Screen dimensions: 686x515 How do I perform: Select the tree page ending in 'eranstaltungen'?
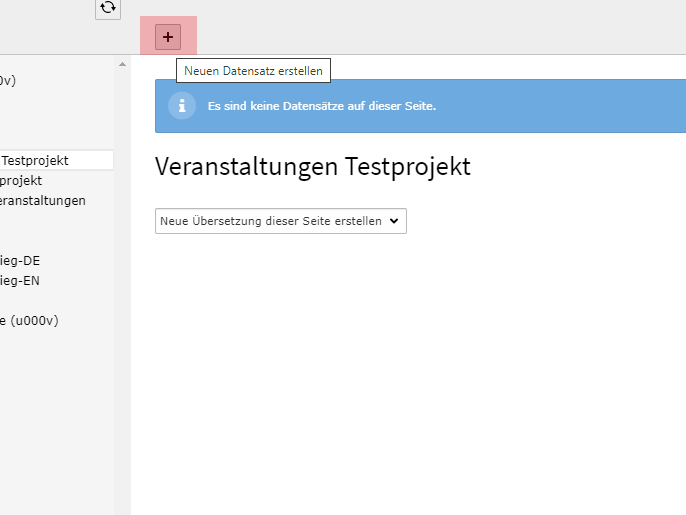[x=42, y=200]
